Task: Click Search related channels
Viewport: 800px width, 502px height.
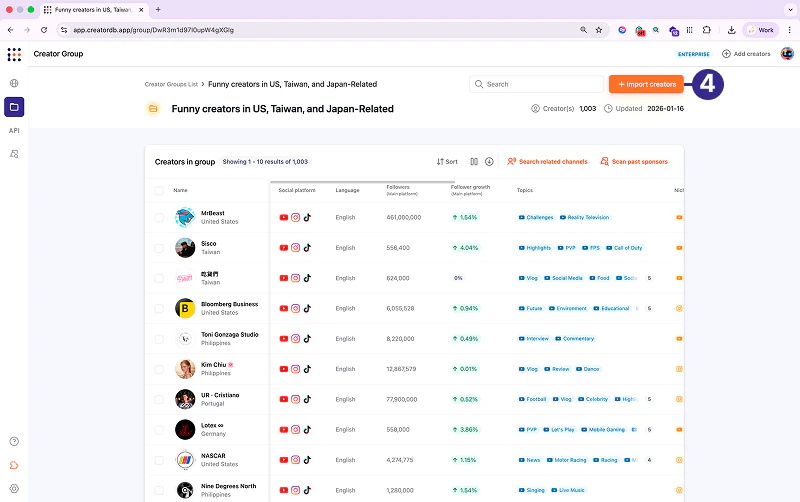Action: click(x=547, y=162)
